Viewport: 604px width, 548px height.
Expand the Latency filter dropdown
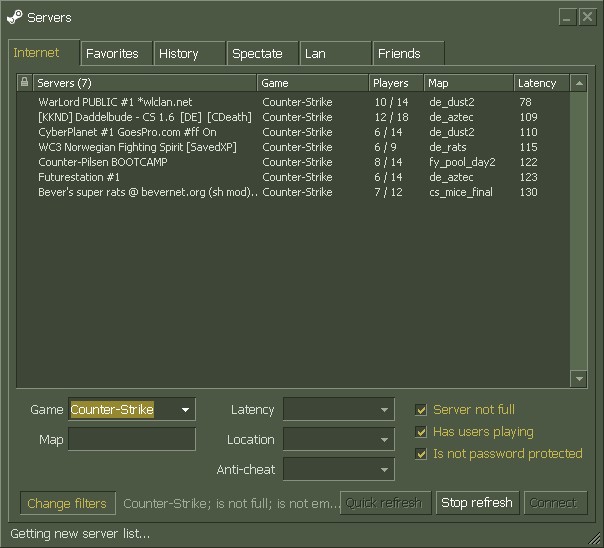pos(339,409)
